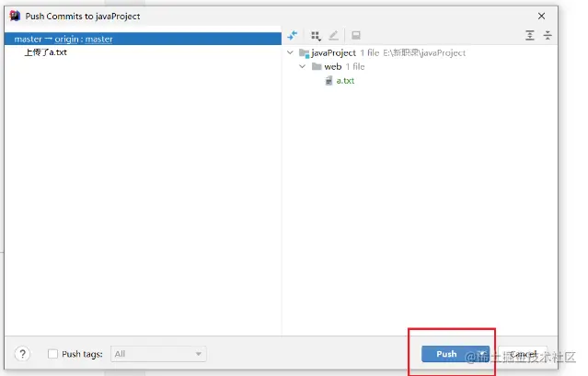
Task: Click the Show Diff arrows icon
Action: (292, 35)
